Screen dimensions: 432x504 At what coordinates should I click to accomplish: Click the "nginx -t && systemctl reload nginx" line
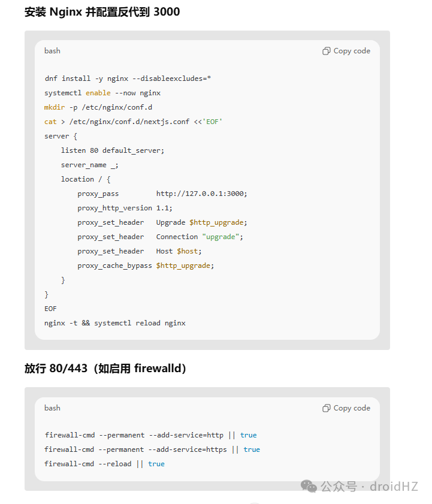tap(115, 323)
